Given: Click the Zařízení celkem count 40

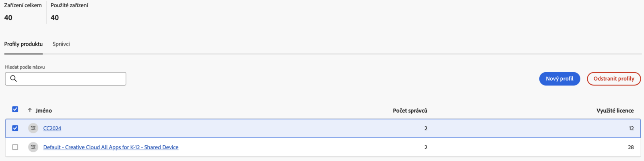Looking at the screenshot, I should (x=8, y=18).
